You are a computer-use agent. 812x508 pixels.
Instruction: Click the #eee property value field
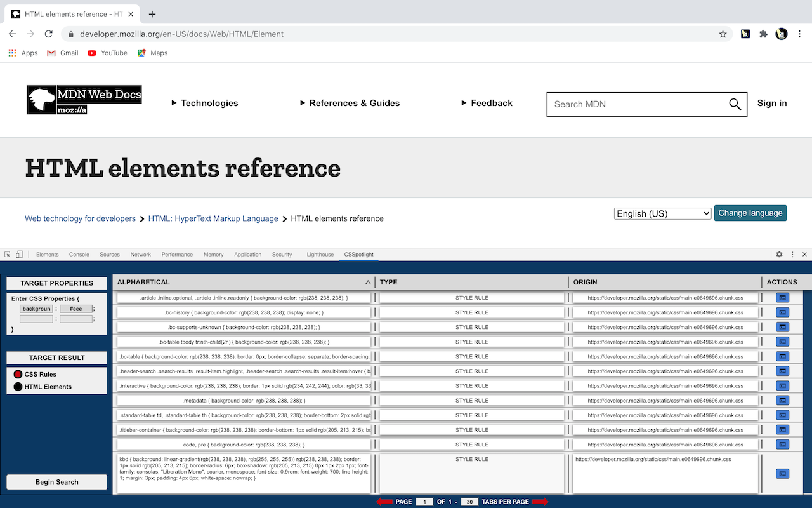tap(75, 309)
